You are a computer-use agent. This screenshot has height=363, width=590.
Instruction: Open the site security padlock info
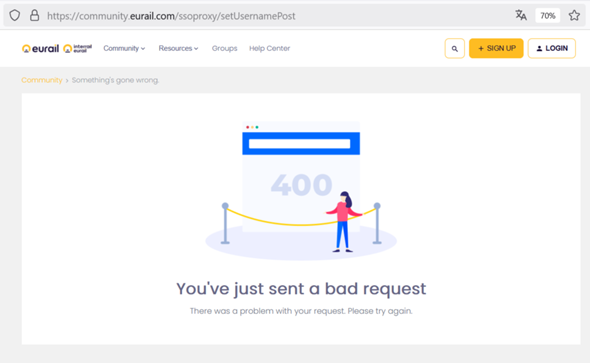pyautogui.click(x=35, y=15)
